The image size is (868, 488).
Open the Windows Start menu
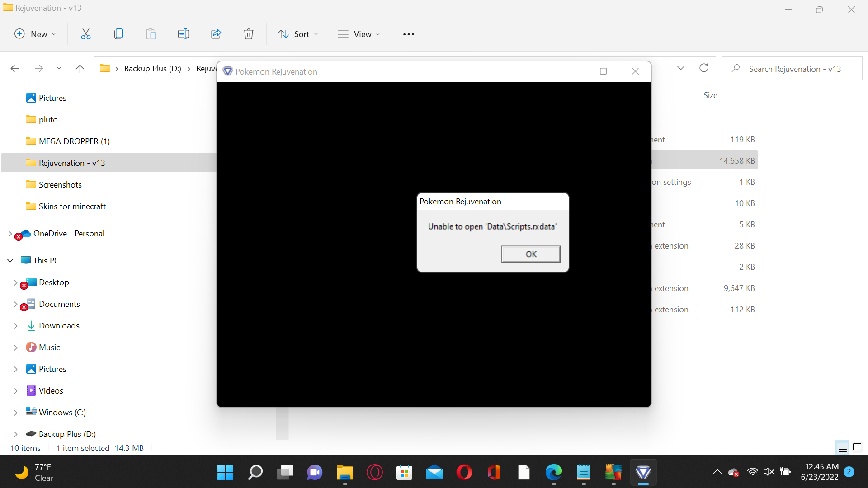225,473
